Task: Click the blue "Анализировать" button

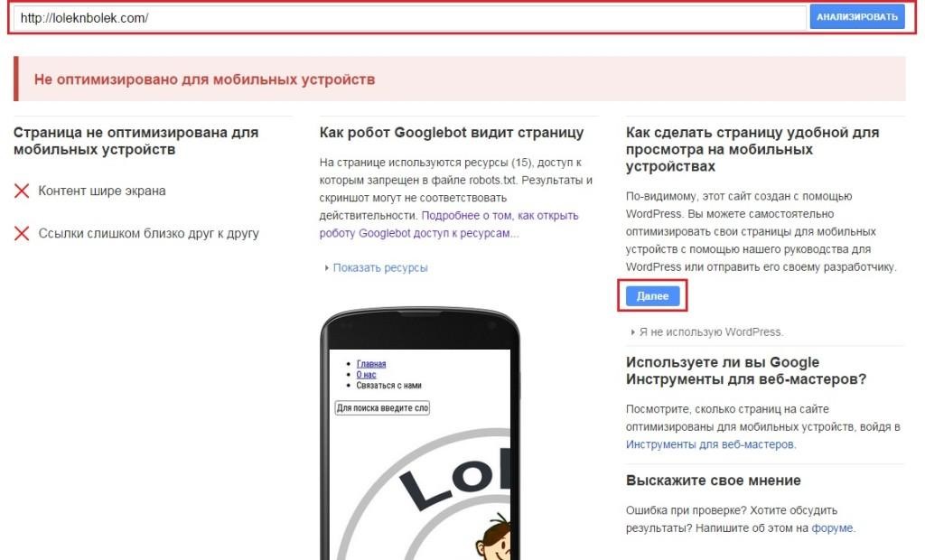Action: pos(856,17)
